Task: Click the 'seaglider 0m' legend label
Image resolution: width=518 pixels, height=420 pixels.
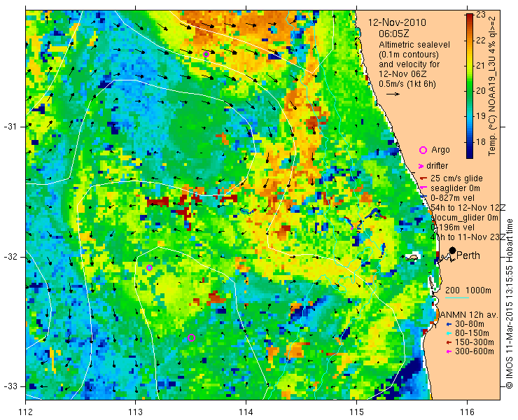Action: (455, 188)
